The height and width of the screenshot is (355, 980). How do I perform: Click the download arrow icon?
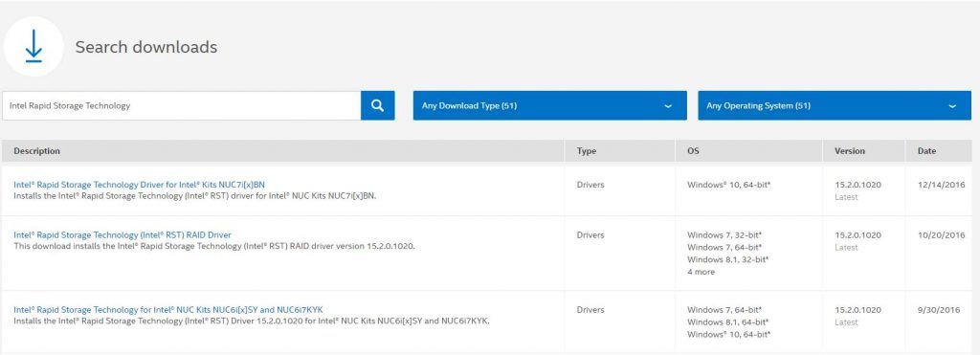click(33, 47)
